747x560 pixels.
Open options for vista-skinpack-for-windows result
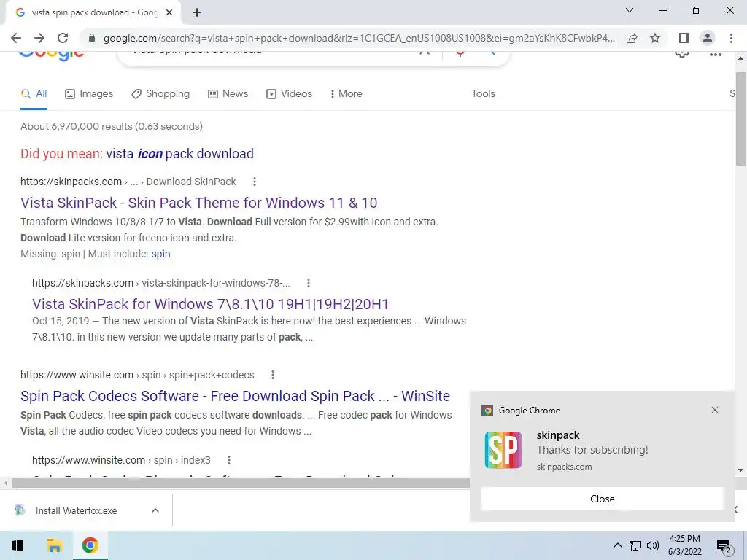309,284
